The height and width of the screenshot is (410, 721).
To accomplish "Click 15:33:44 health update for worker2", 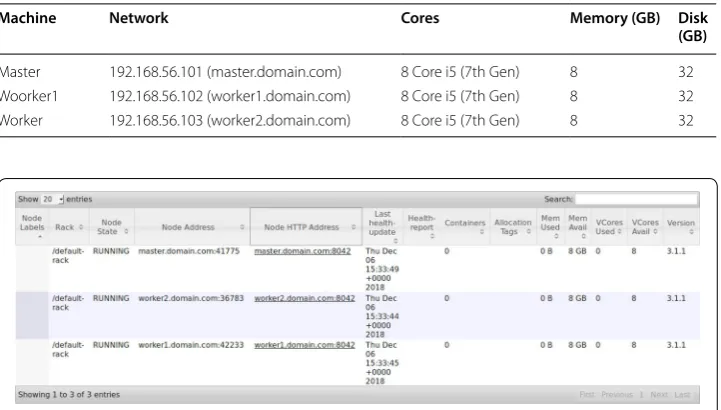I will 382,316.
